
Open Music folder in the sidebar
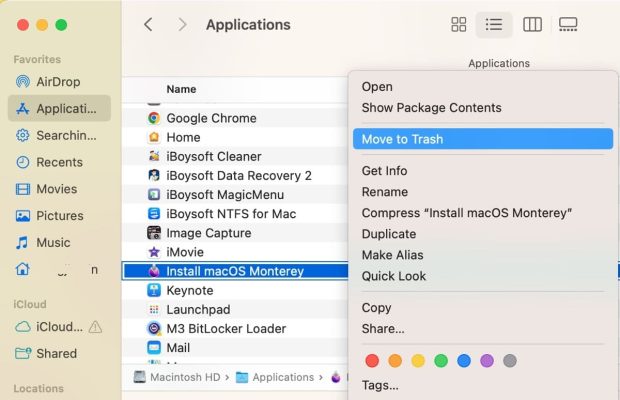point(59,243)
